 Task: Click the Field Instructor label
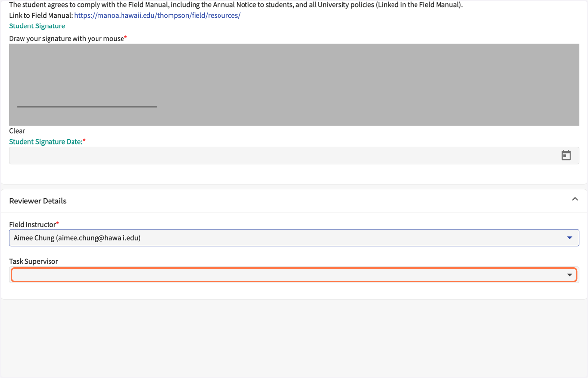33,224
